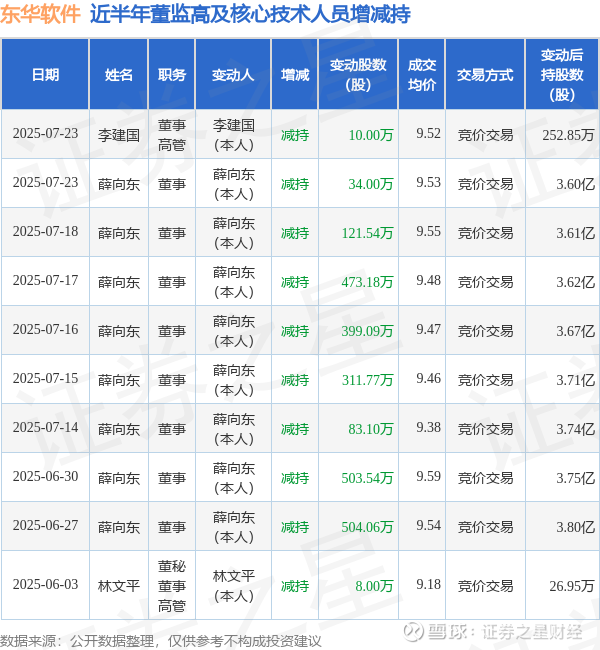
Task: Select the 83.10万 share change value
Action: tap(371, 428)
